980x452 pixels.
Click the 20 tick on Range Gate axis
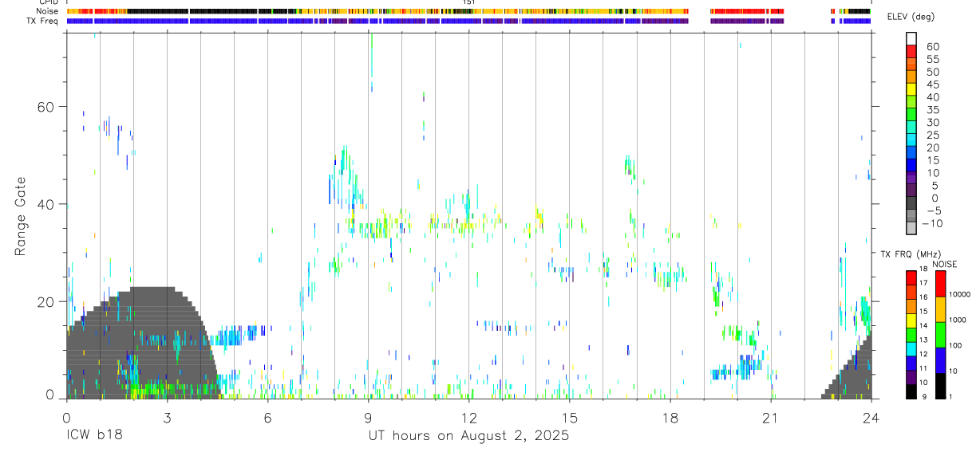[46, 302]
